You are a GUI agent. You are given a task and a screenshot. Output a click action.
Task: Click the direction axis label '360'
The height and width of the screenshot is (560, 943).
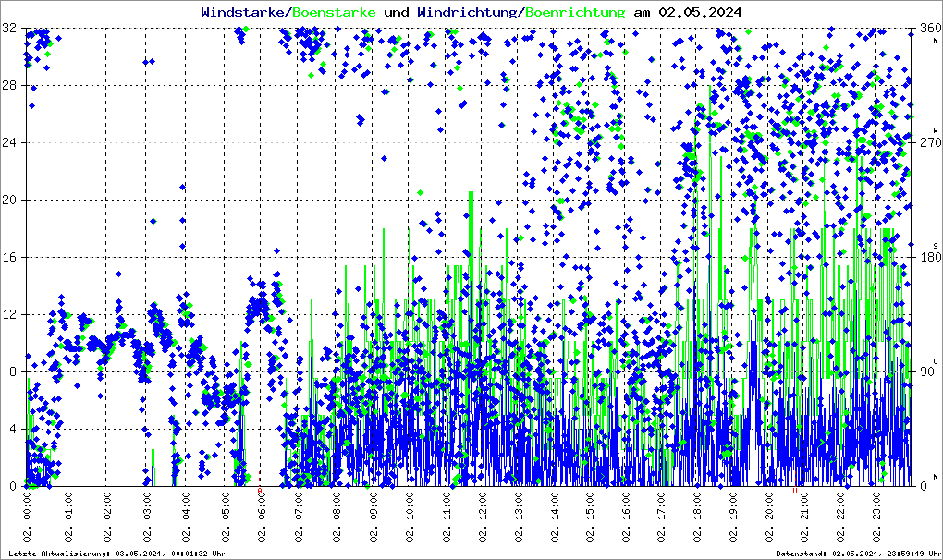[x=930, y=29]
